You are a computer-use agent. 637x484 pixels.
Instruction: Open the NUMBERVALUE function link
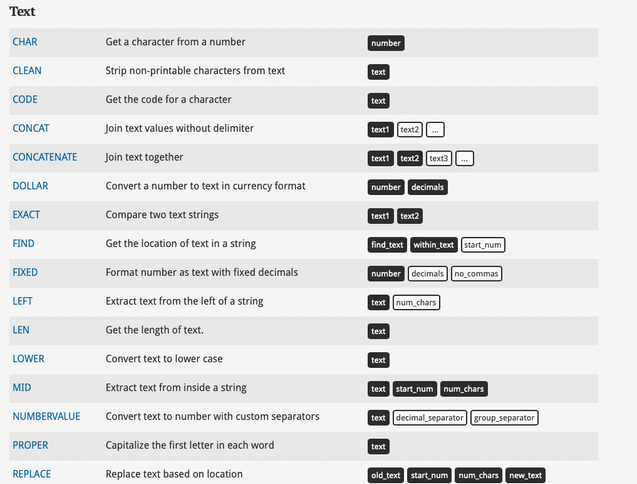[x=46, y=417]
